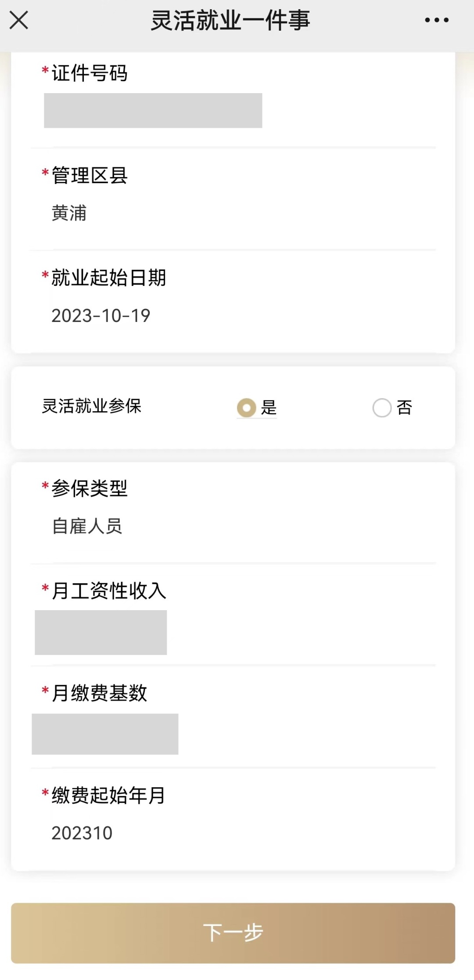Click the 月缴费基数 field label

coord(99,693)
